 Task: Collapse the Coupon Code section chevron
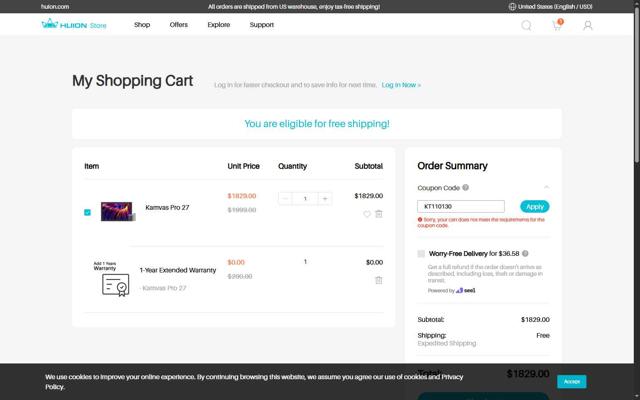coord(546,187)
